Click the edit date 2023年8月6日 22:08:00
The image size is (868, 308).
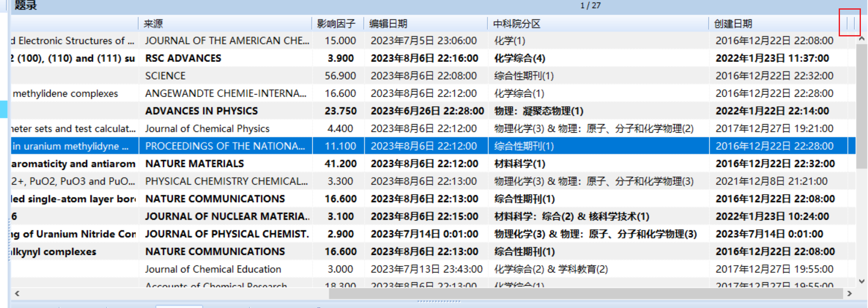pos(424,76)
